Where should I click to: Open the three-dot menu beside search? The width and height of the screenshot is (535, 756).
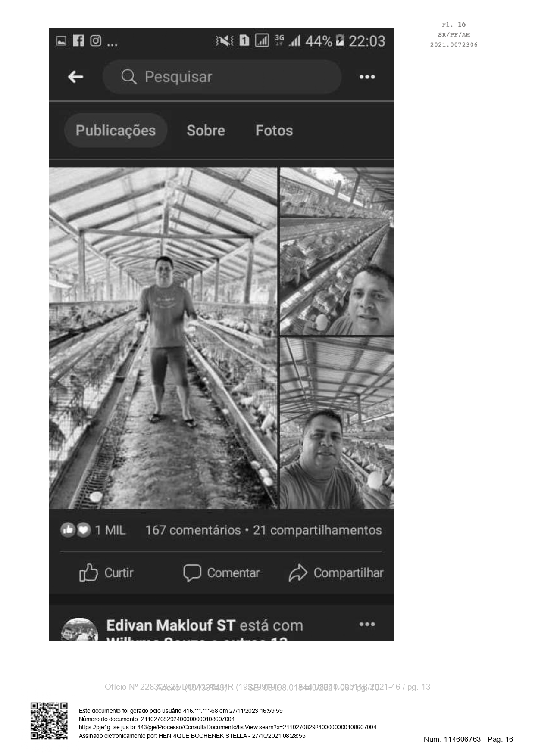(x=367, y=77)
